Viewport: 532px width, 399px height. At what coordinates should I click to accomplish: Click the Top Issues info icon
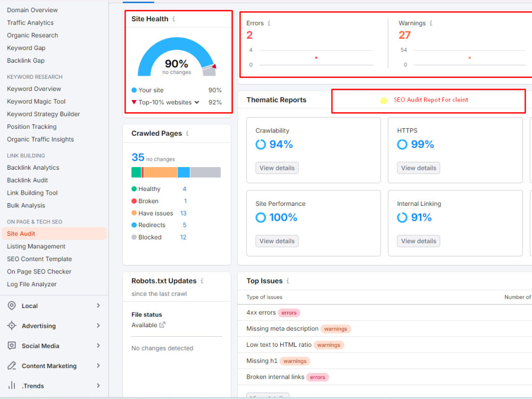point(288,281)
